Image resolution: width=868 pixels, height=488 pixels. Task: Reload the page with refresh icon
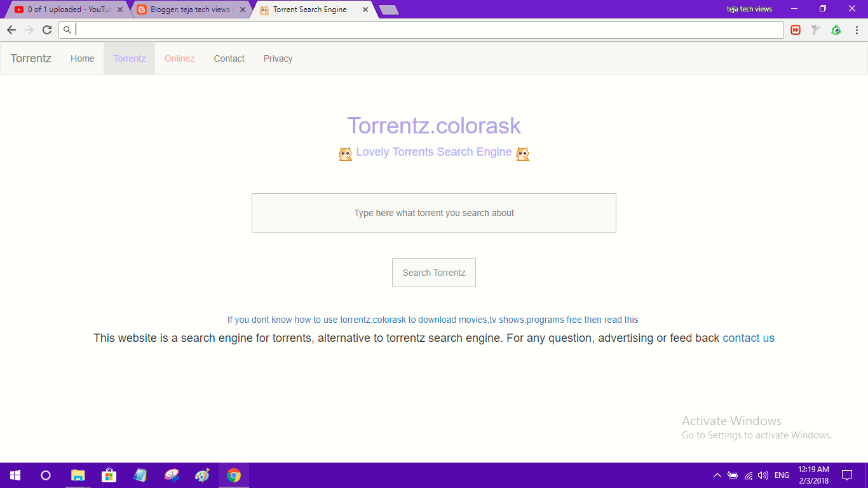47,30
